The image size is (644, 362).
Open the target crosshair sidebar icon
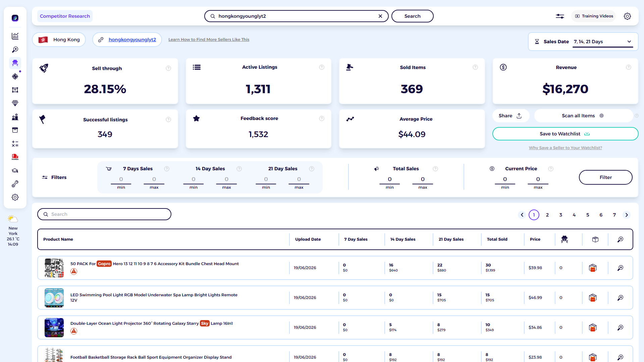[15, 76]
